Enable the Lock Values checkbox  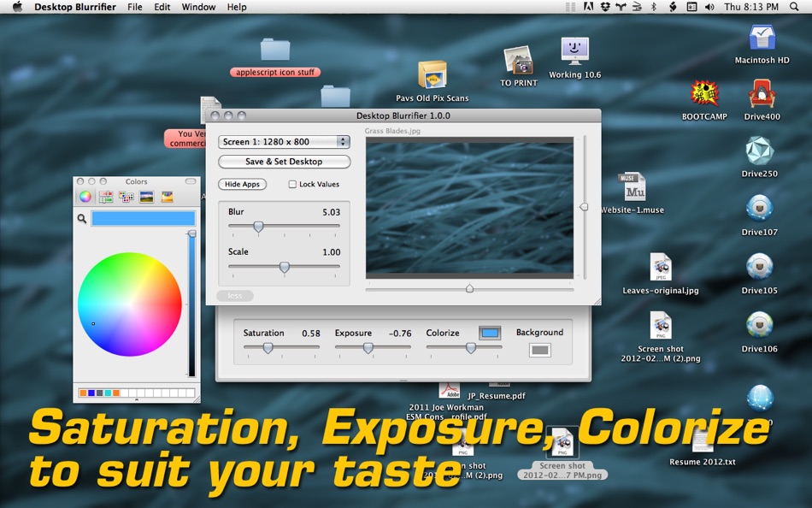tap(292, 184)
